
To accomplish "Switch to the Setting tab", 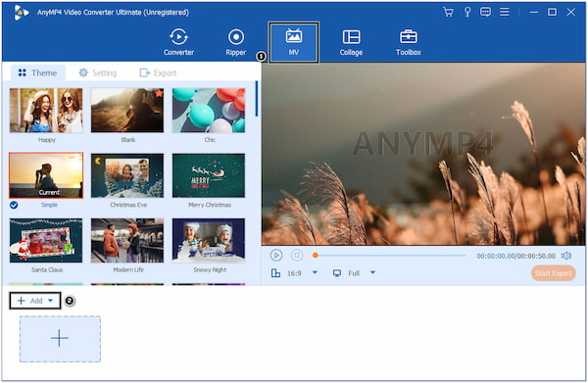I will tap(97, 72).
